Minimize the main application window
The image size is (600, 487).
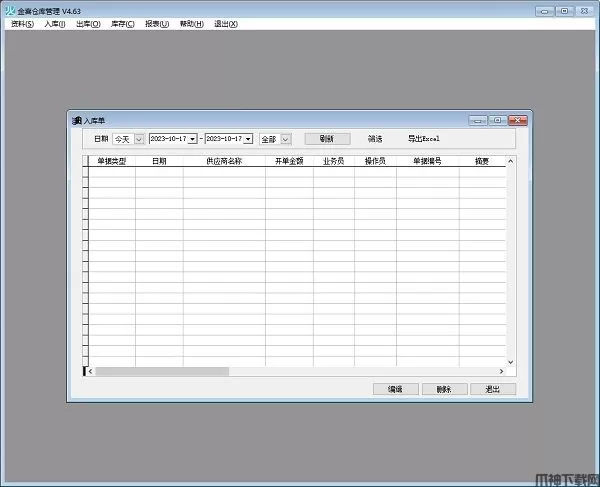[545, 11]
